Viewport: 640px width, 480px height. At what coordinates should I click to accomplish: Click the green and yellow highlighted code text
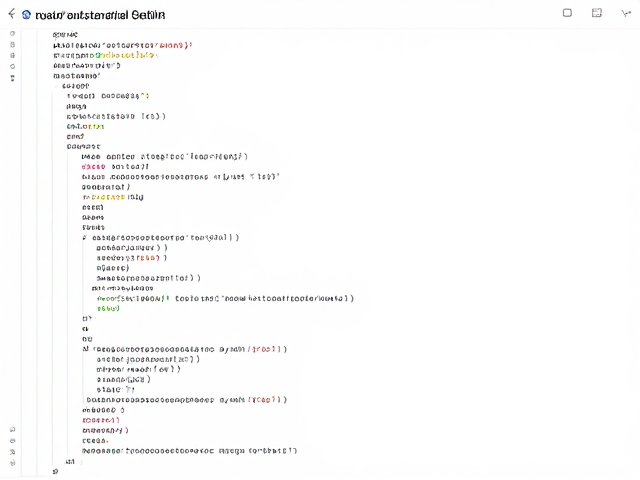tap(126, 55)
